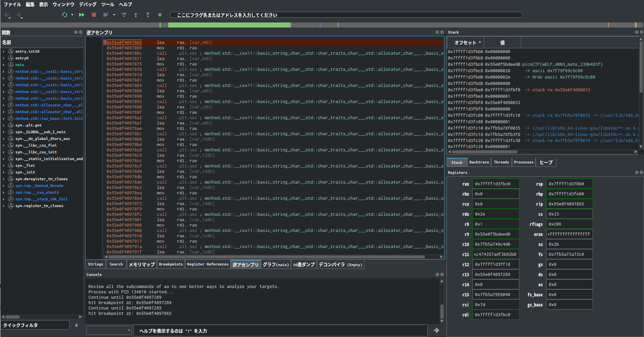Toggle floating for the Console panel
644x337 pixels.
(437, 275)
